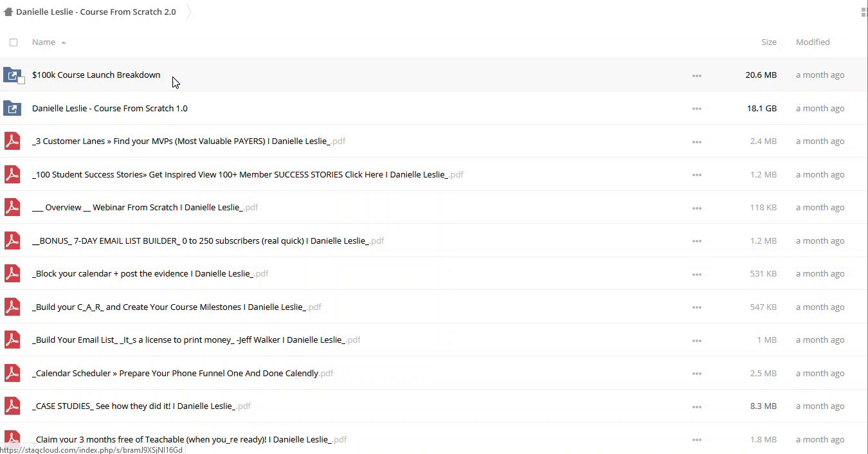Click PDF icon for _3 Customer Lanes file
Viewport: 868px width, 454px height.
pyautogui.click(x=12, y=141)
